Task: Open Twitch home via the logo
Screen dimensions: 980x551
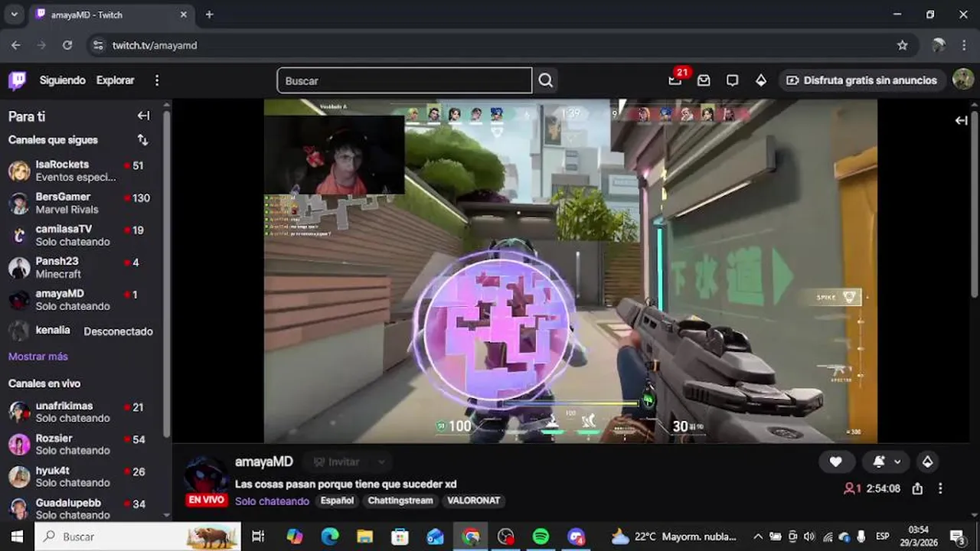Action: click(17, 80)
